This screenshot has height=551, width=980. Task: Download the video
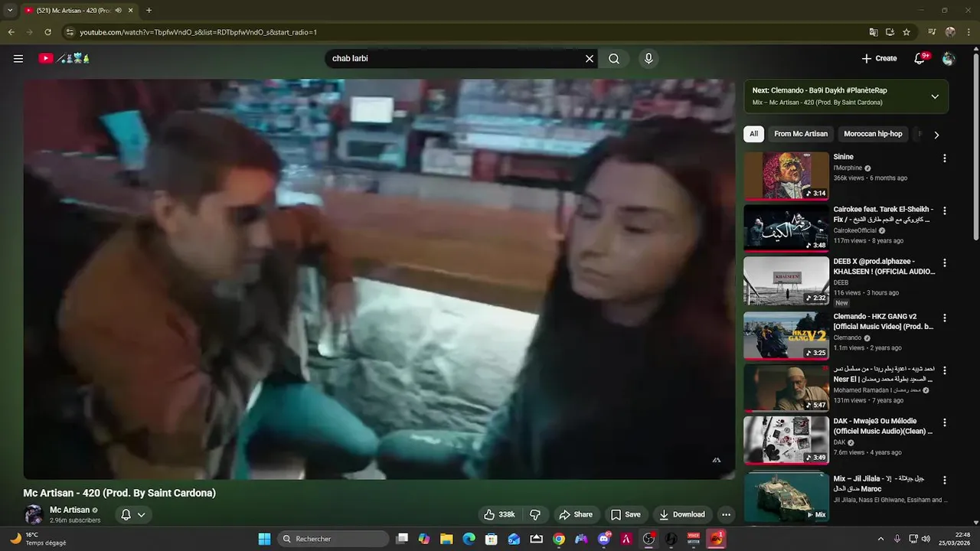(682, 514)
